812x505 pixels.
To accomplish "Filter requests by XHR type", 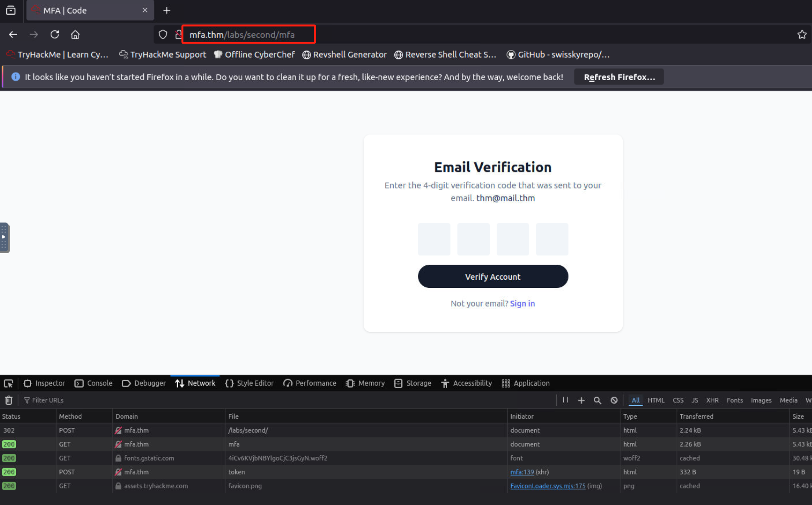I will (x=712, y=400).
